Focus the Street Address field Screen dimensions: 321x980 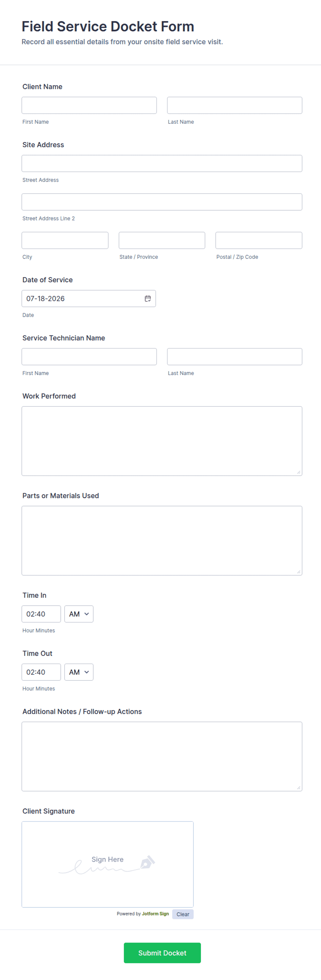162,164
